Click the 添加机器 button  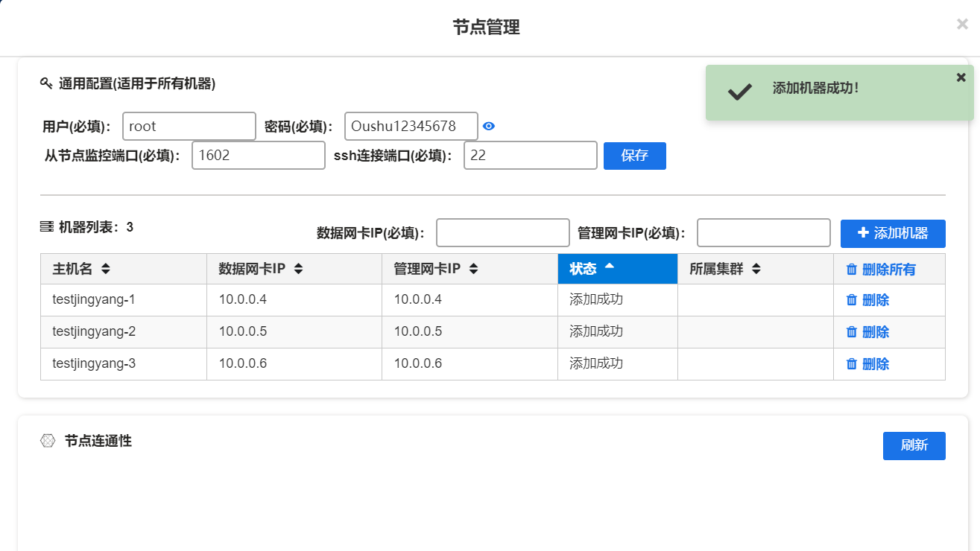tap(892, 233)
